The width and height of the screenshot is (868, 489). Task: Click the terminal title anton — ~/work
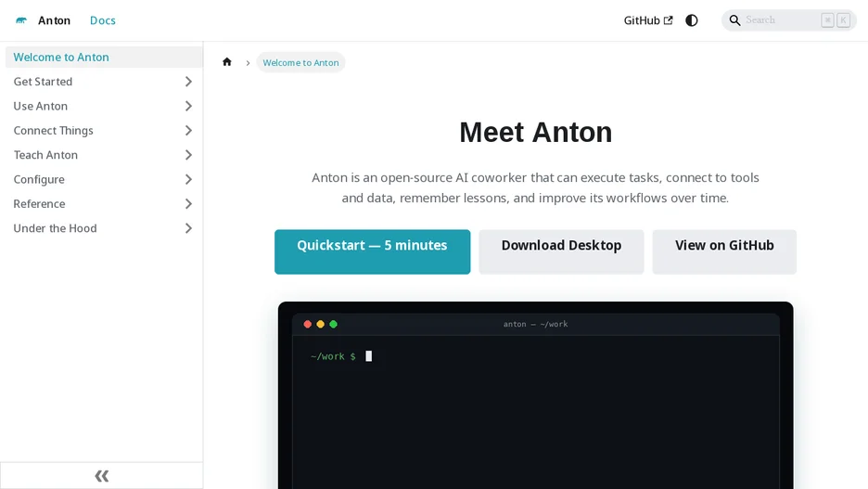[x=535, y=324]
